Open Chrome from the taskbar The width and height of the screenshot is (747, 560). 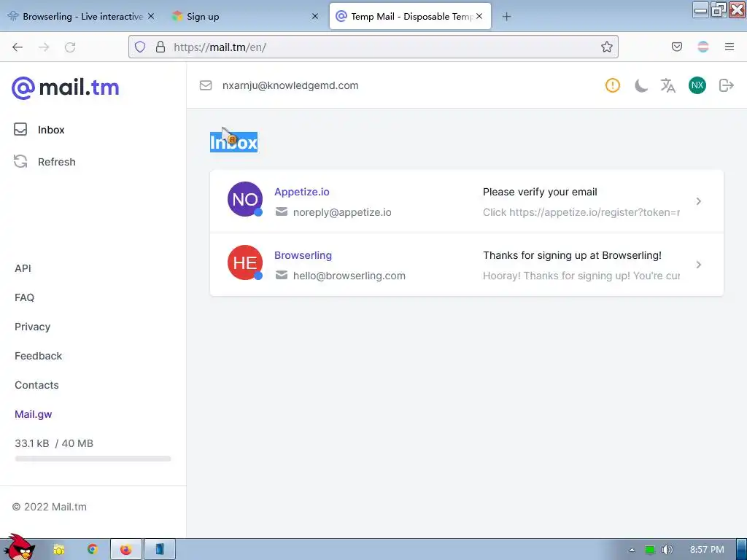click(x=93, y=549)
